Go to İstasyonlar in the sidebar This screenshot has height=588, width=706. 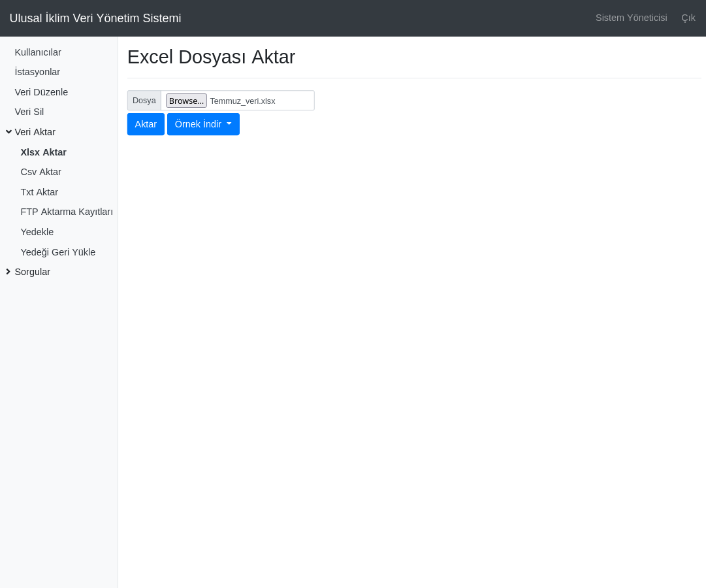tap(37, 72)
